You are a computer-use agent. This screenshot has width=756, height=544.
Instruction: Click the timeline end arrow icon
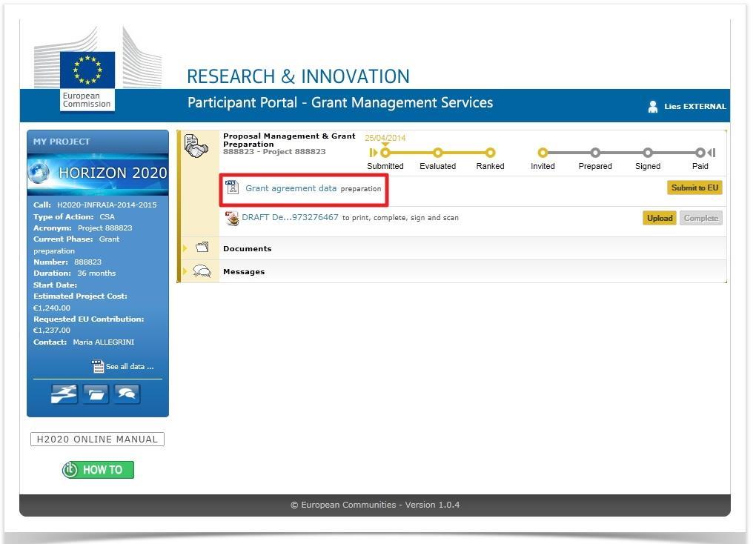(712, 153)
